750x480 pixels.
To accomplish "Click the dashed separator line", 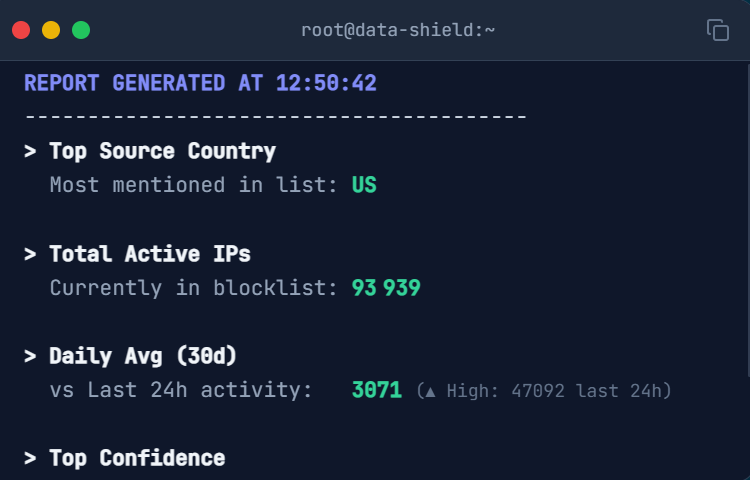I will [x=275, y=117].
